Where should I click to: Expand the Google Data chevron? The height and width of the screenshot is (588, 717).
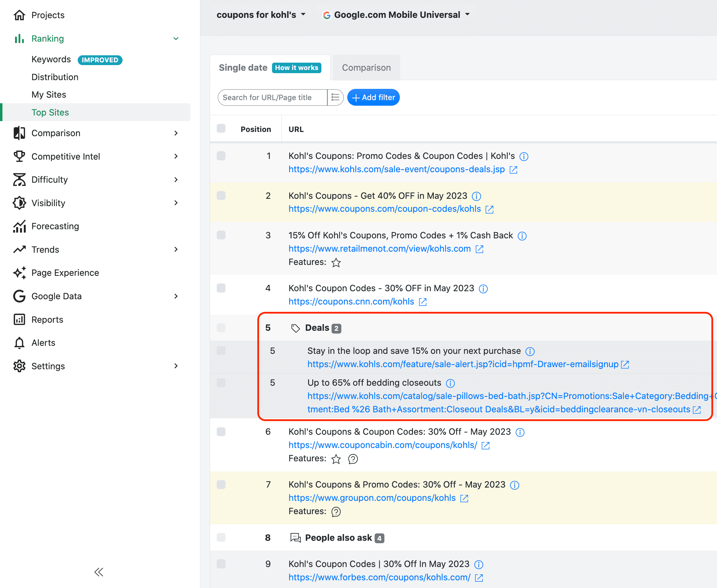pos(176,296)
